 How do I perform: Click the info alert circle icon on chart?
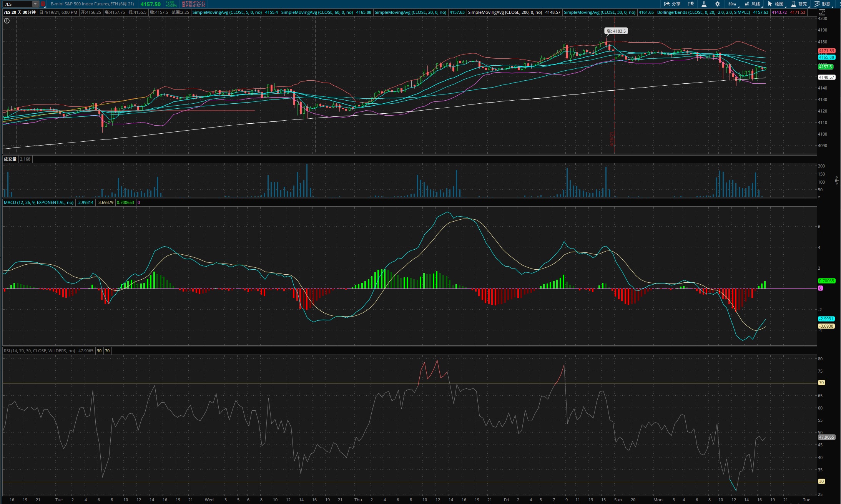pyautogui.click(x=7, y=21)
